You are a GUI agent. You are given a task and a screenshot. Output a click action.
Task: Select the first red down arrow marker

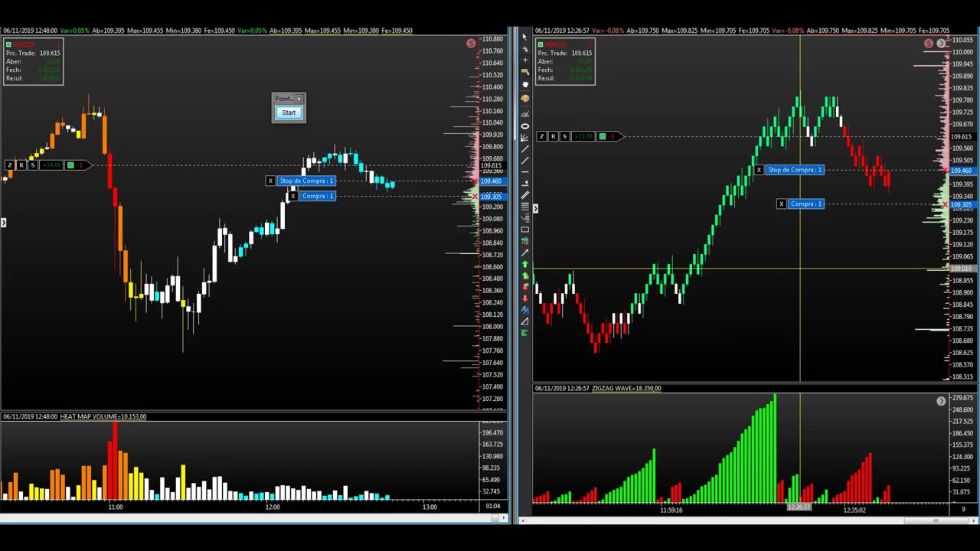524,287
